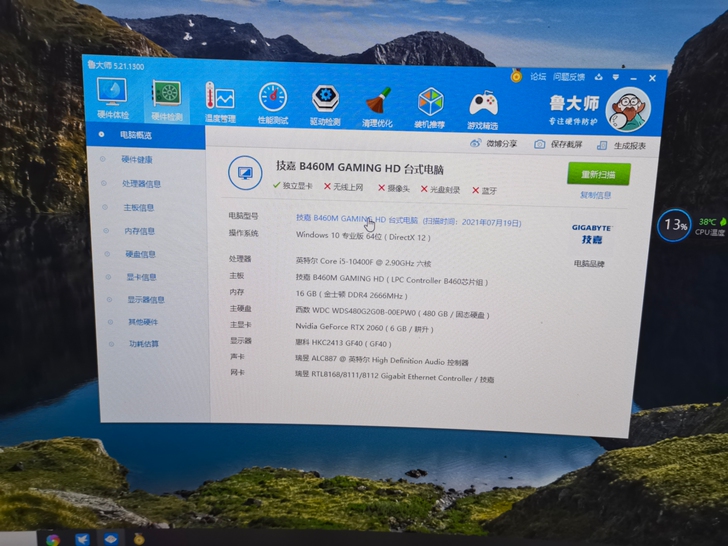The width and height of the screenshot is (728, 546).
Task: Click the WDC WDS480G2G0B disk text
Action: (x=392, y=312)
